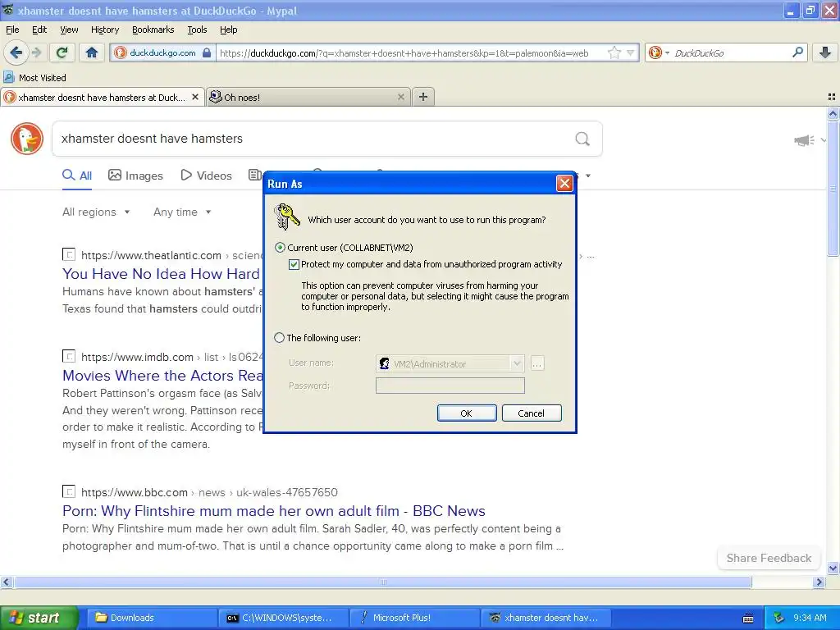This screenshot has width=840, height=630.
Task: Close the Oh noes! tab
Action: (400, 97)
